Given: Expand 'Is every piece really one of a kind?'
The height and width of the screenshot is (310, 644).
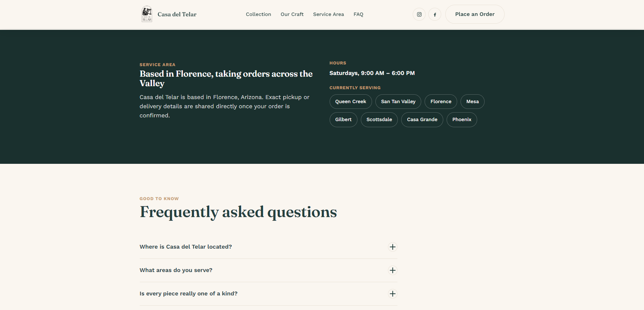Looking at the screenshot, I should (268, 294).
